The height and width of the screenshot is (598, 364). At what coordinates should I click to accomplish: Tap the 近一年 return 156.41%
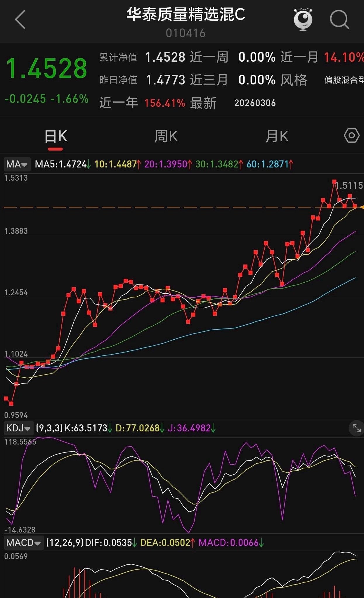coord(165,103)
